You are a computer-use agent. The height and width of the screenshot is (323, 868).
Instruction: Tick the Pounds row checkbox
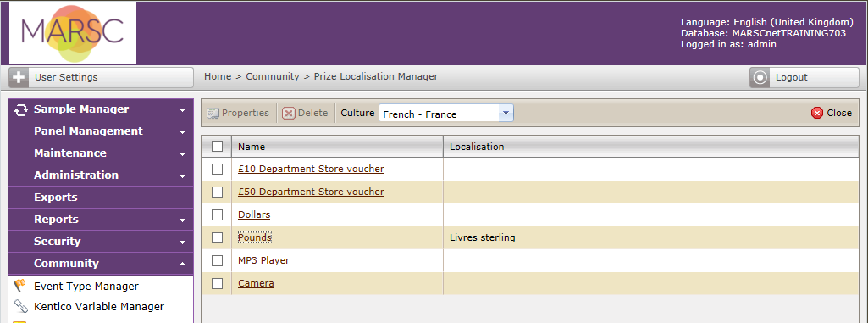coord(218,237)
